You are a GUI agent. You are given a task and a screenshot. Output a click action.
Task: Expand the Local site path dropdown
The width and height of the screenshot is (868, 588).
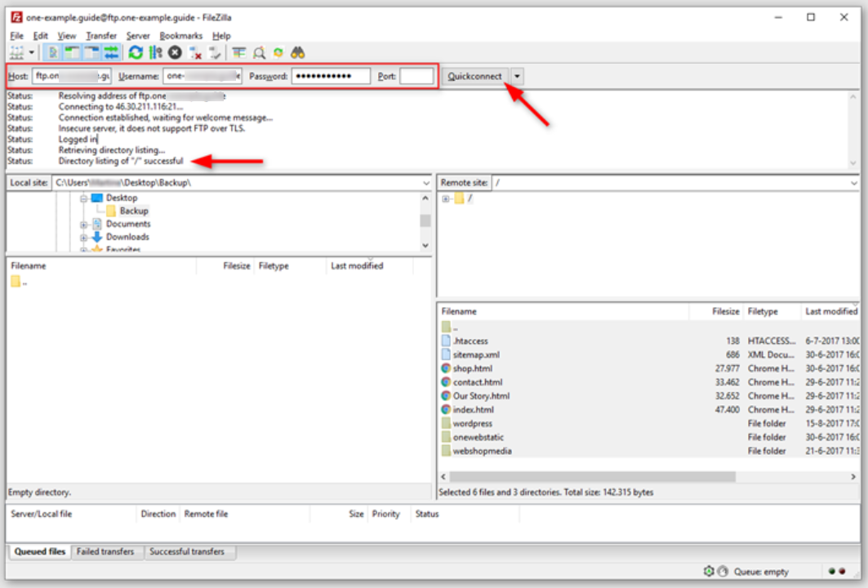pos(425,183)
